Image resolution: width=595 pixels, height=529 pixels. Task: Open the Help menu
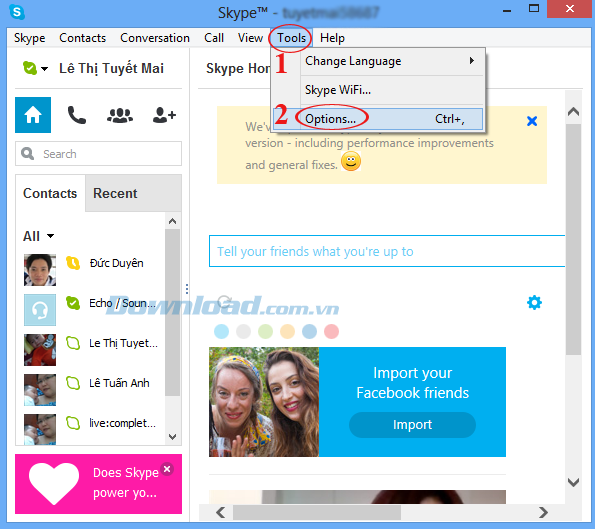pyautogui.click(x=332, y=38)
